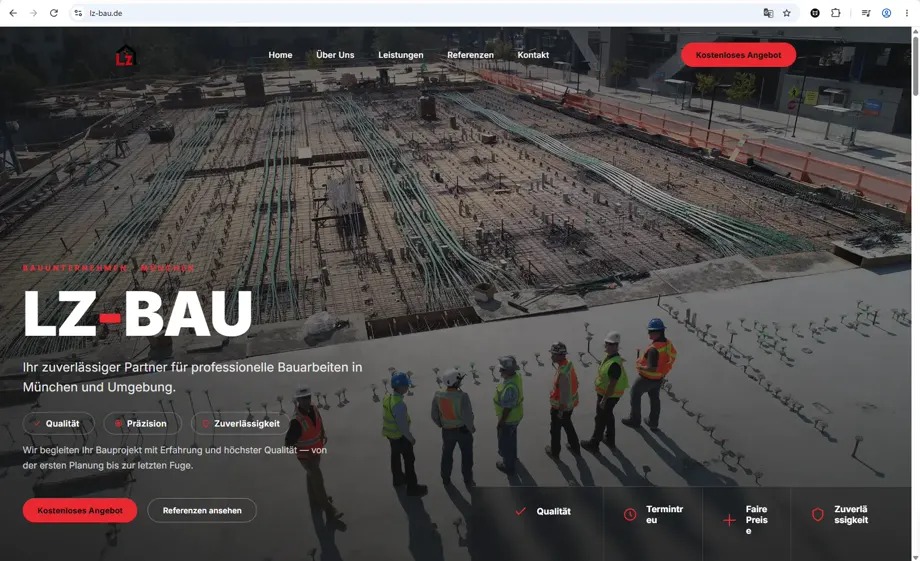920x561 pixels.
Task: Open the browser profile avatar
Action: [x=887, y=13]
